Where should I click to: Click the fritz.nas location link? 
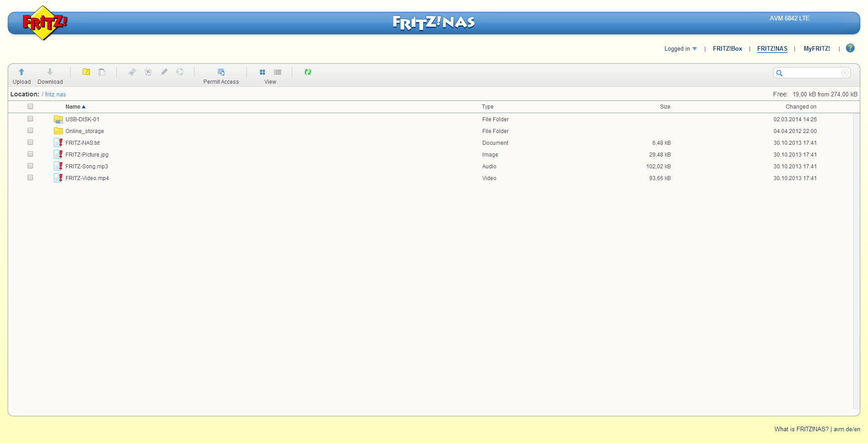click(55, 95)
